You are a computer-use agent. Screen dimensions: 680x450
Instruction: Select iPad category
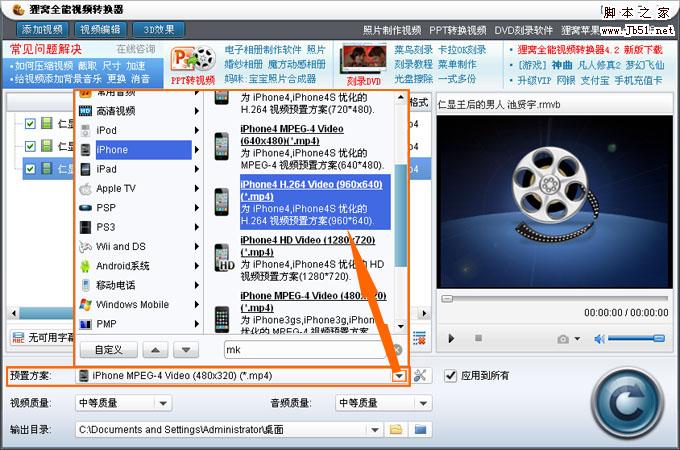pos(139,169)
